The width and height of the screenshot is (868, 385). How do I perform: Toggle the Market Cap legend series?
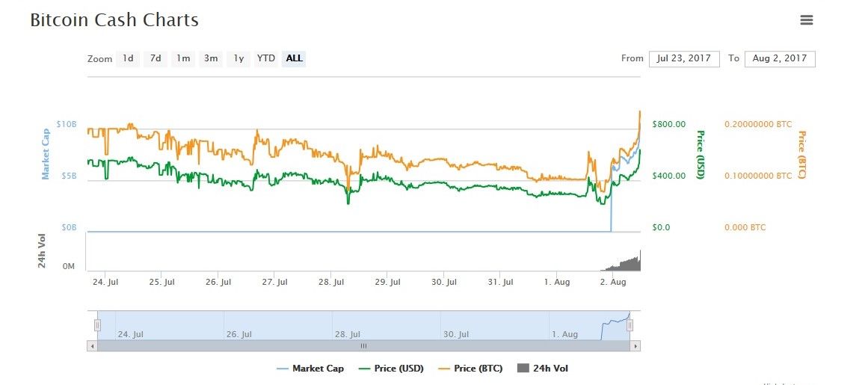tap(310, 369)
